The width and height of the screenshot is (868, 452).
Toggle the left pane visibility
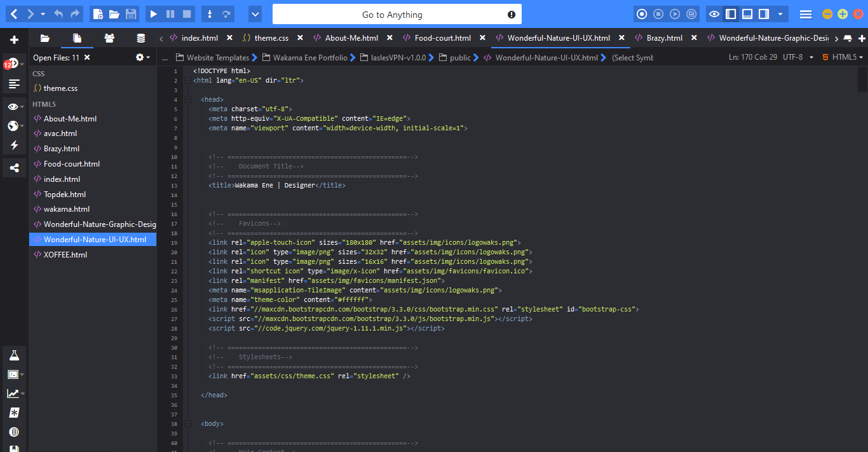(731, 14)
